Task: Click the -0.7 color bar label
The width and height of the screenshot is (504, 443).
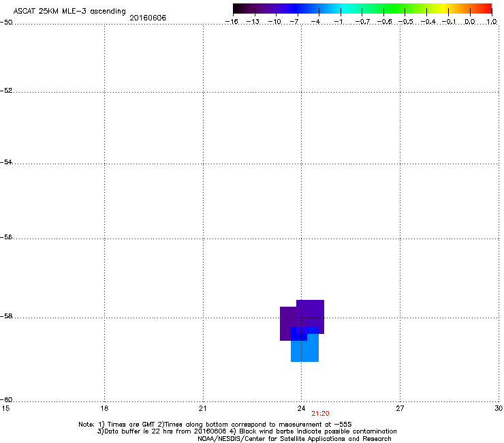Action: pos(362,22)
